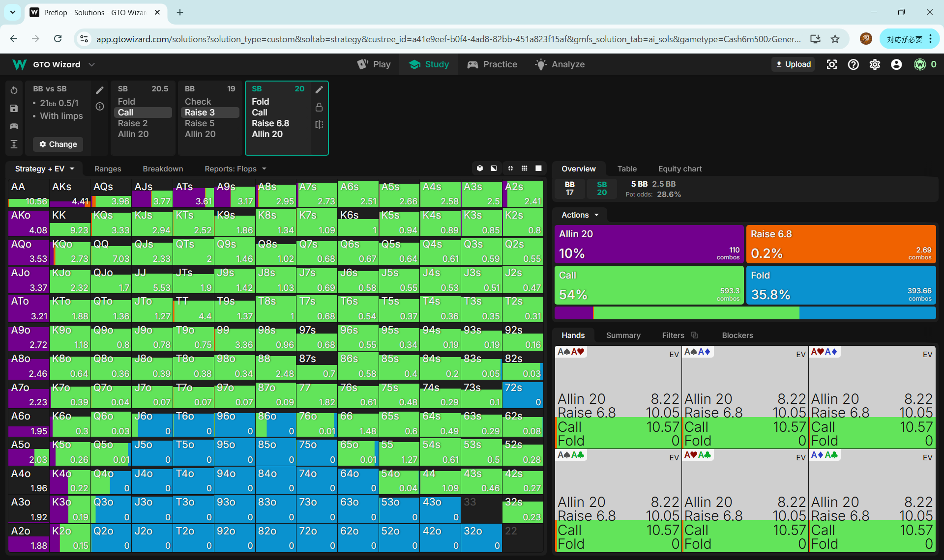944x560 pixels.
Task: Expand the Strategy + EV dropdown
Action: (45, 168)
